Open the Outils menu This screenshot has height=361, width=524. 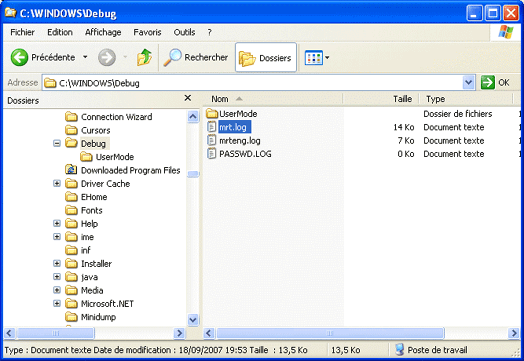pyautogui.click(x=184, y=32)
